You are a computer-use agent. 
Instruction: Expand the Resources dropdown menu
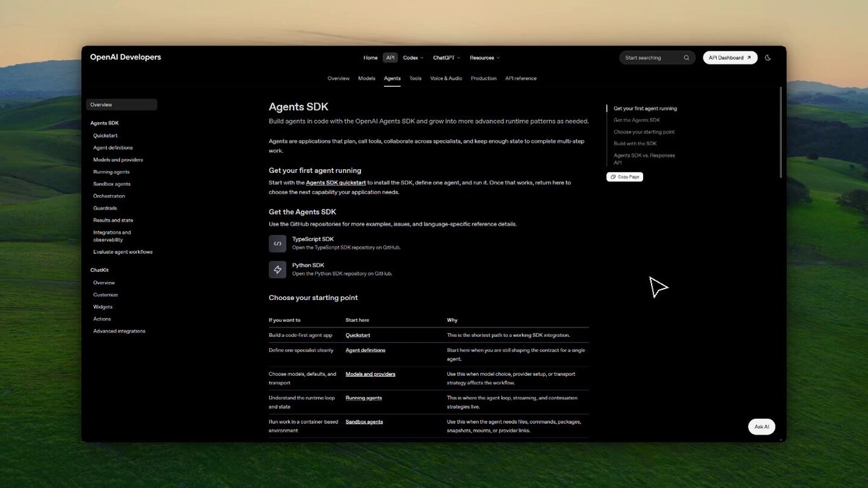[485, 58]
